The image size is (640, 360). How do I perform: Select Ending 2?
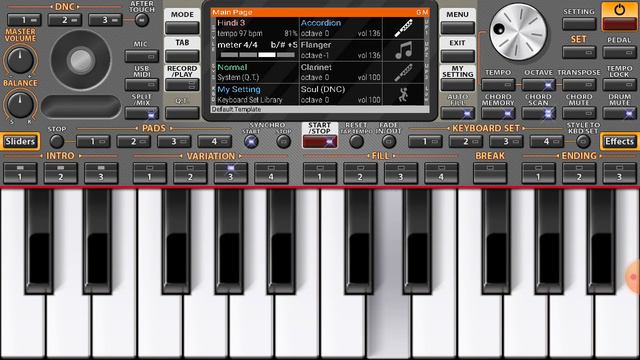pyautogui.click(x=579, y=173)
